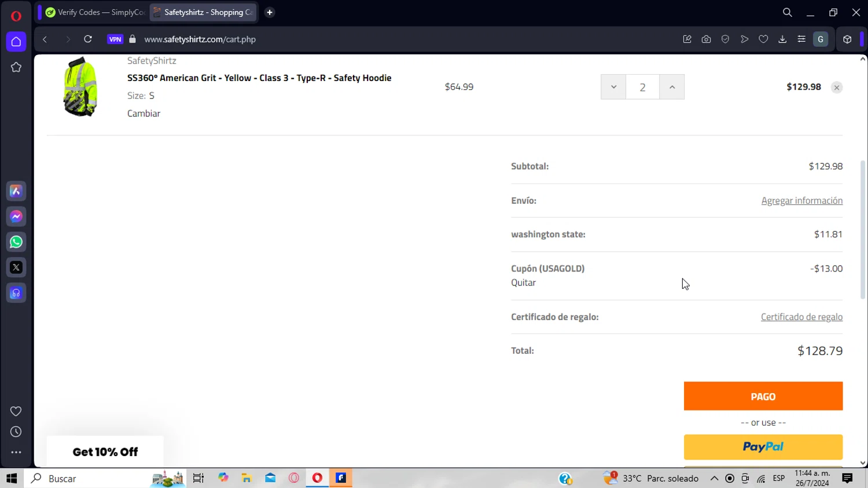
Task: Open WhatsApp in the sidebar
Action: coord(16,242)
